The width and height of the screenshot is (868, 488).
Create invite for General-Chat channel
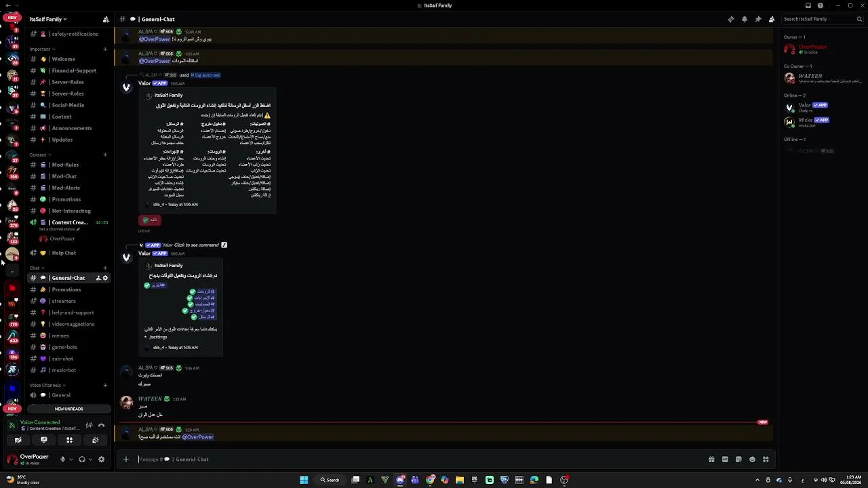click(x=98, y=278)
